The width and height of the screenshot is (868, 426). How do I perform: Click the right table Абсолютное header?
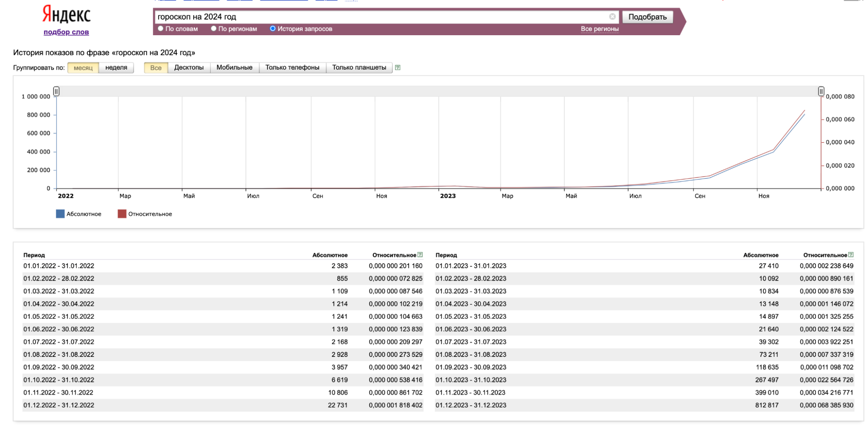(761, 255)
